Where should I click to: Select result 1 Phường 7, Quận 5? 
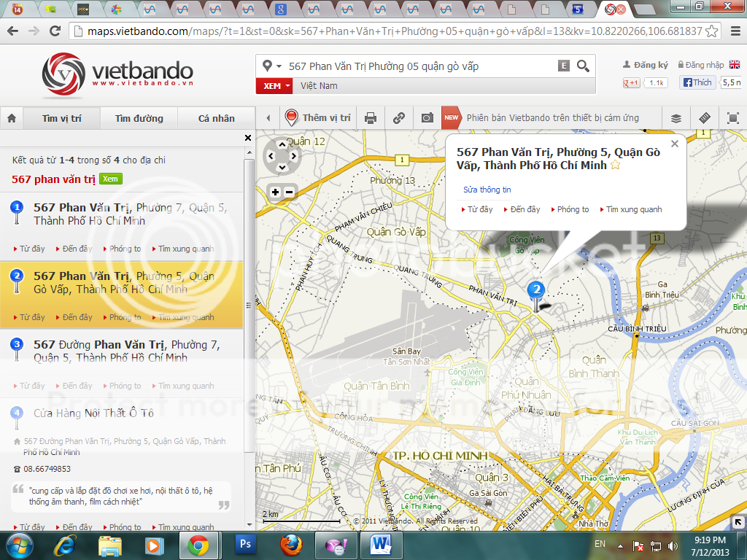(x=122, y=227)
